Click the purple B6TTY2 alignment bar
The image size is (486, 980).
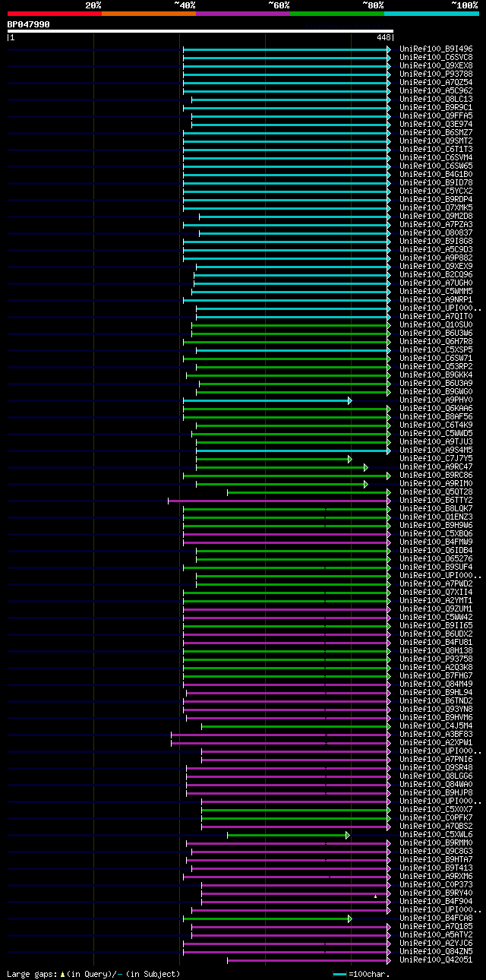tap(278, 501)
